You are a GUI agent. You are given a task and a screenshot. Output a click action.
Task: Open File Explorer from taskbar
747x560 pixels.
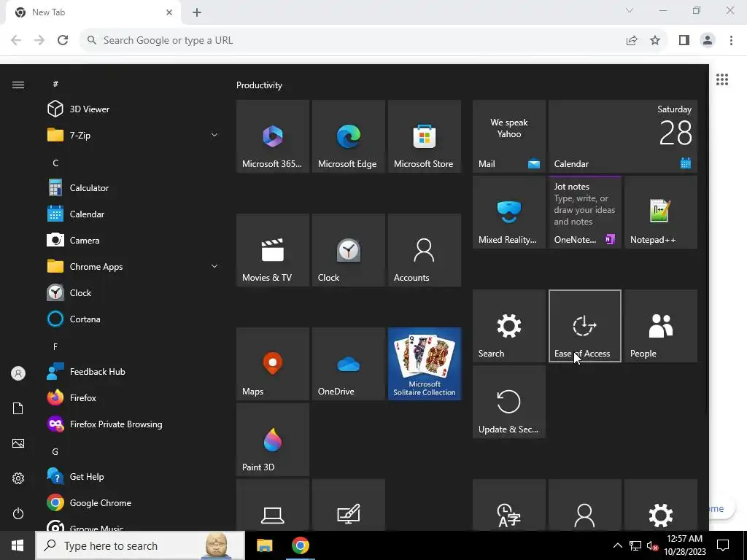point(264,545)
